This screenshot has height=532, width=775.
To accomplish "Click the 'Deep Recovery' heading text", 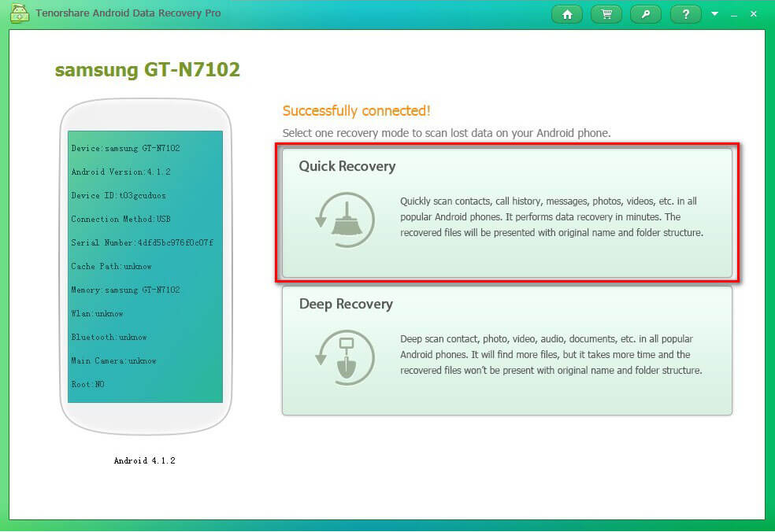I will tap(346, 304).
